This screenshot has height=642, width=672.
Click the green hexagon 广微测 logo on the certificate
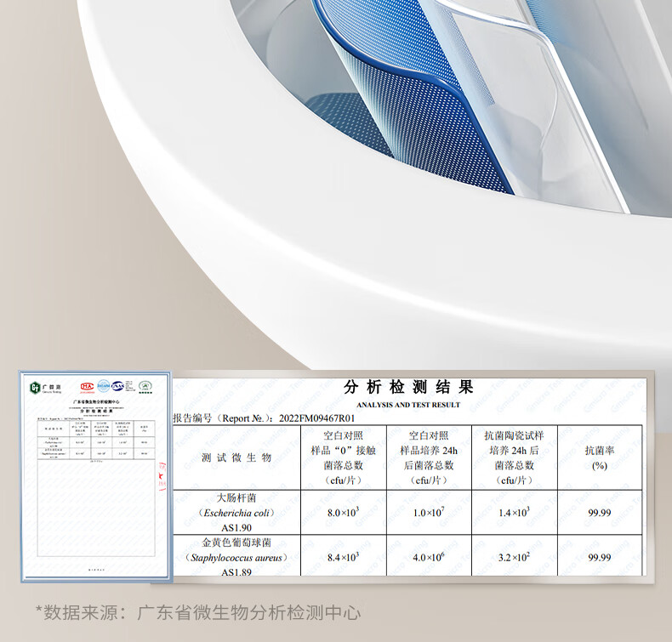(x=35, y=388)
